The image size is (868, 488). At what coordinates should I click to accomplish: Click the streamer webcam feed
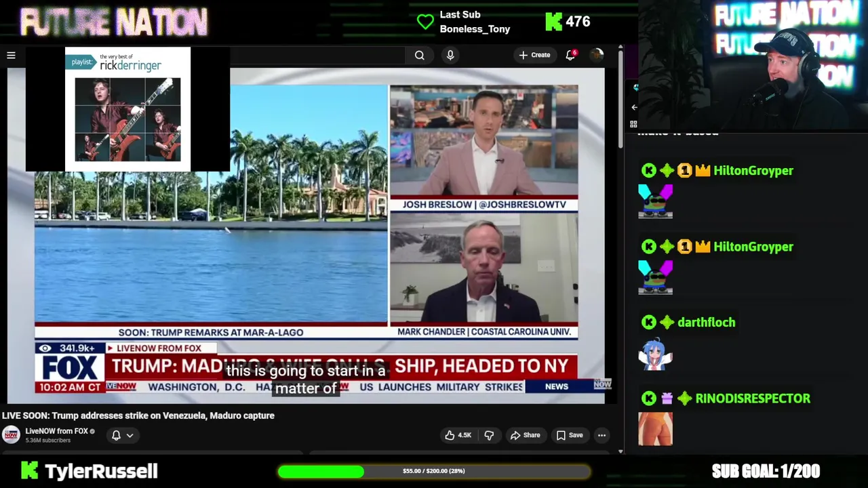click(753, 64)
